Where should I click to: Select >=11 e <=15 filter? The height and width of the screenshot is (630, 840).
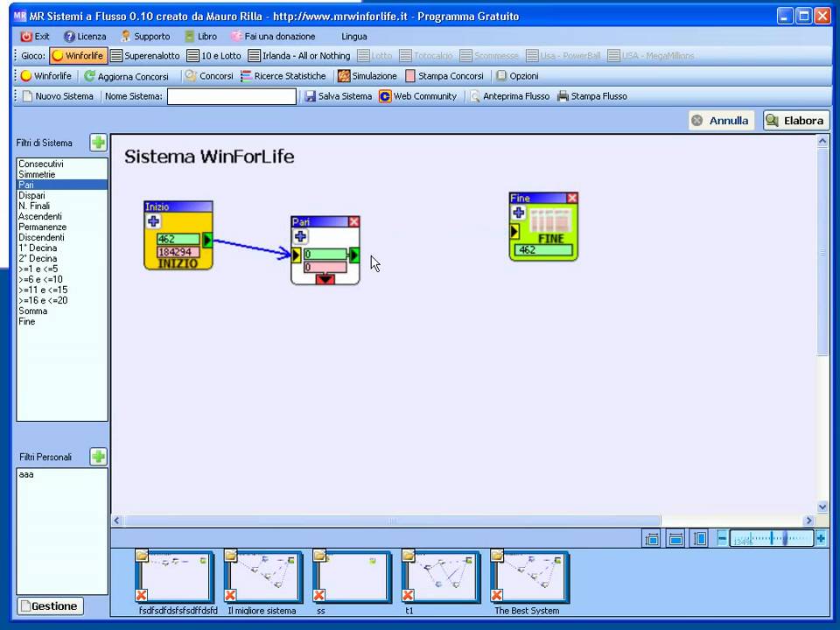(x=62, y=290)
